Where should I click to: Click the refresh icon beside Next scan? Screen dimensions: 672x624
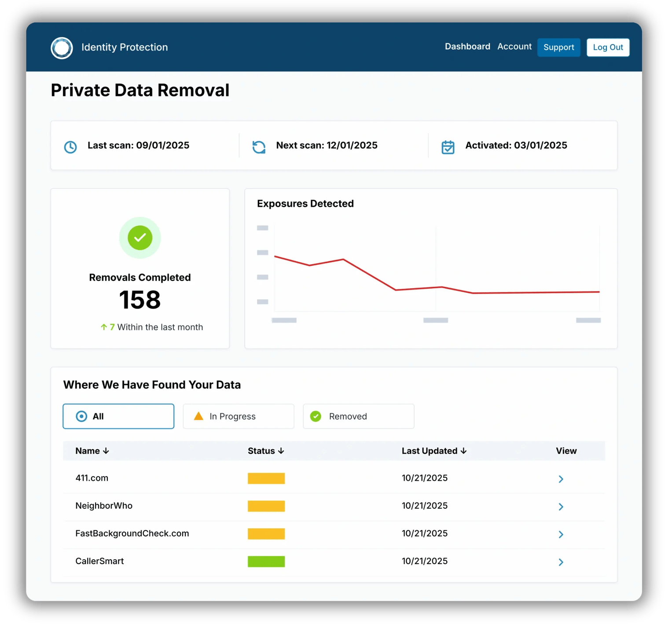point(259,147)
